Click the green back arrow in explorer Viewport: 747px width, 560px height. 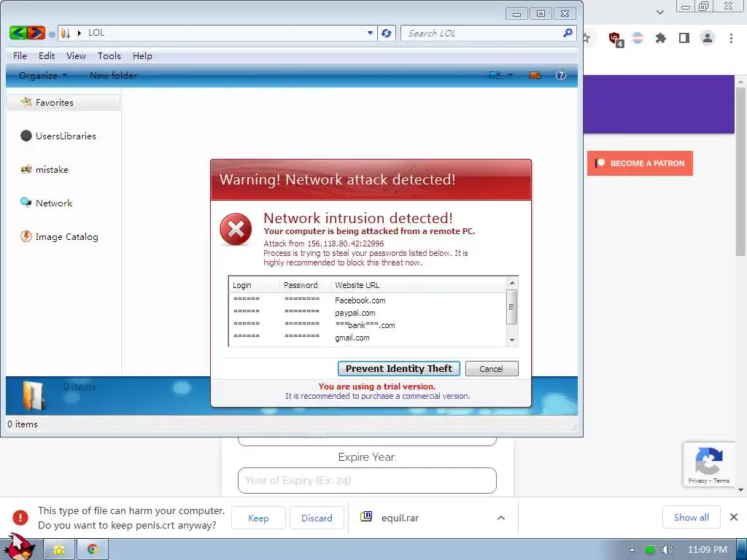click(18, 33)
